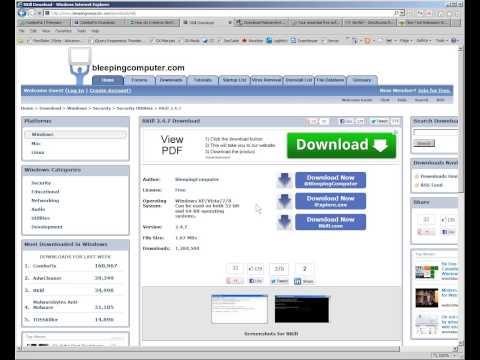480x360 pixels.
Task: Select Windows in the Platforms list
Action: click(75, 134)
